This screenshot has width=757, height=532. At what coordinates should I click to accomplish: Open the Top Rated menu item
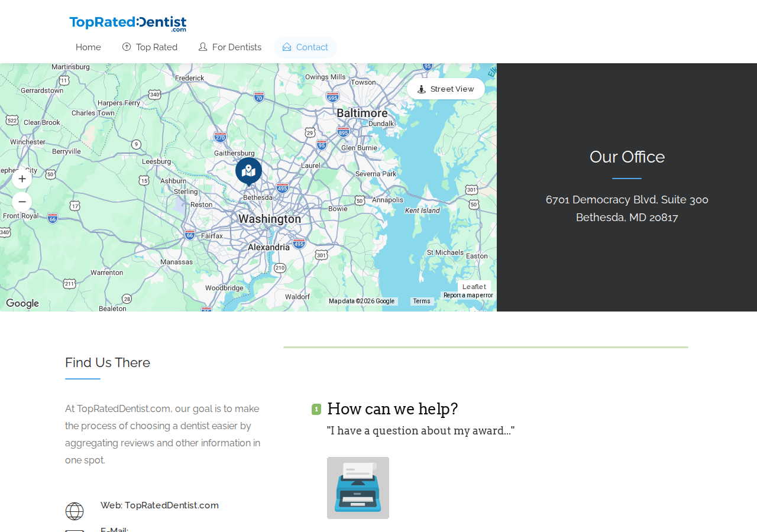(150, 47)
